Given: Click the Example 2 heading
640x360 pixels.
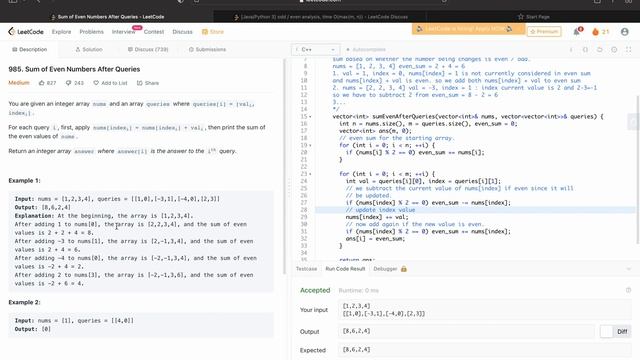Looking at the screenshot, I should (24, 302).
